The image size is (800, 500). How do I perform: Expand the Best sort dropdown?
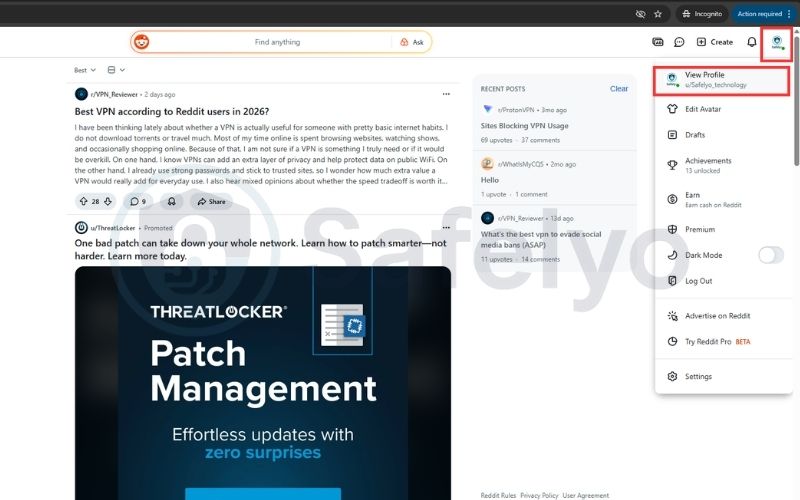pyautogui.click(x=84, y=70)
